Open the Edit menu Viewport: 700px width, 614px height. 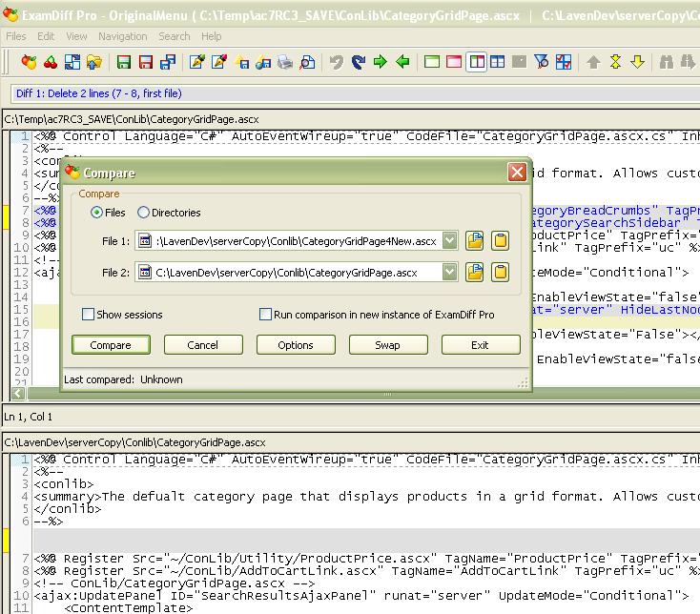pyautogui.click(x=46, y=36)
